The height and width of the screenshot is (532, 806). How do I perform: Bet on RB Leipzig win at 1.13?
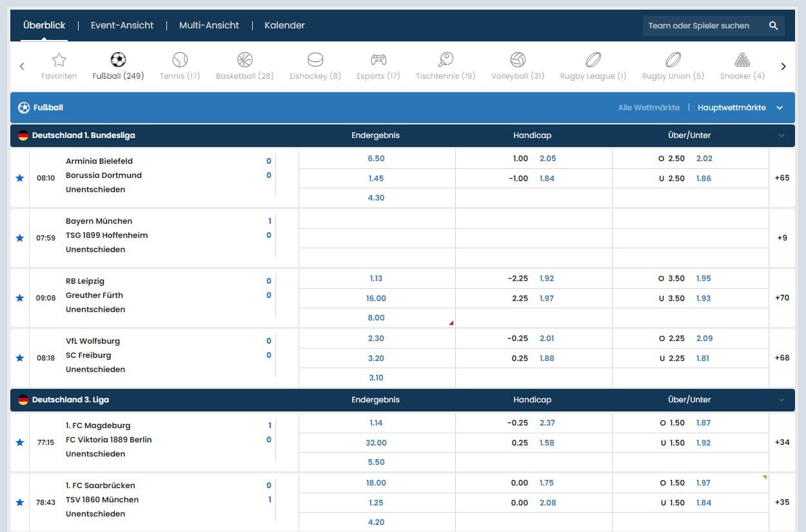(x=377, y=279)
